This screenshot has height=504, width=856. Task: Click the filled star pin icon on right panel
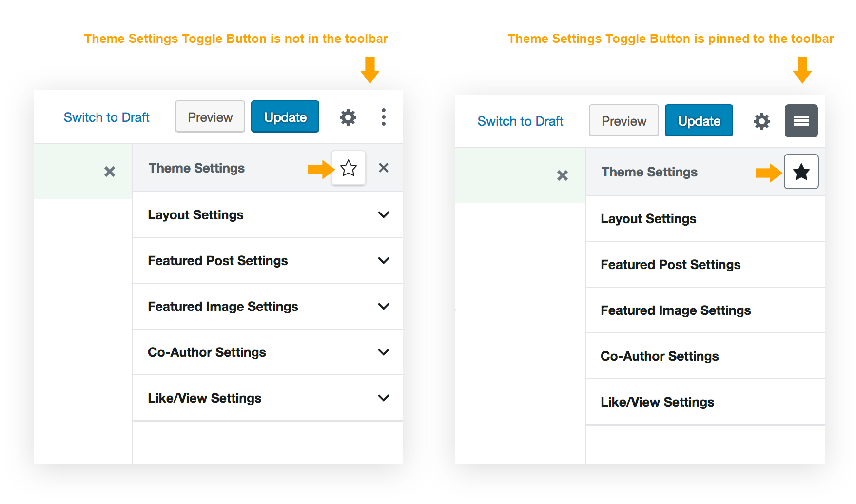point(801,172)
